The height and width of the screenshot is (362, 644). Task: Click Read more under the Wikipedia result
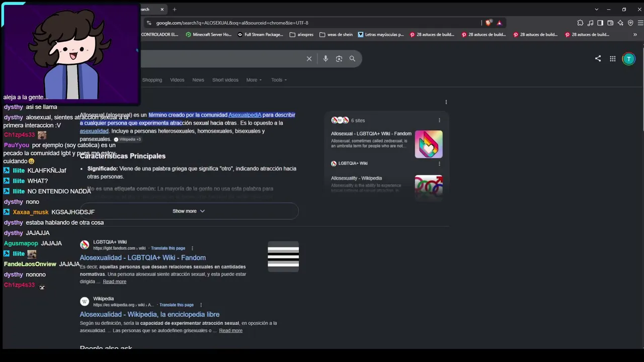(231, 331)
